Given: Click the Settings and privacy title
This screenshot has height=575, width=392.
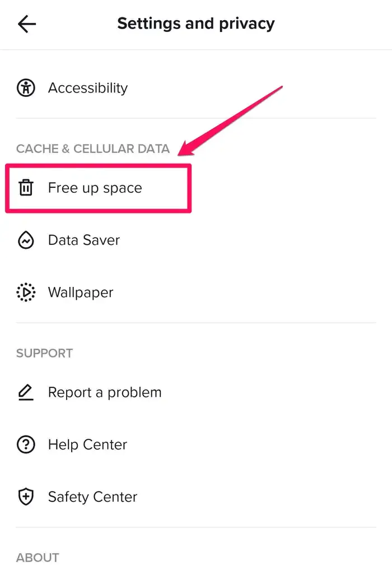Looking at the screenshot, I should click(x=196, y=24).
